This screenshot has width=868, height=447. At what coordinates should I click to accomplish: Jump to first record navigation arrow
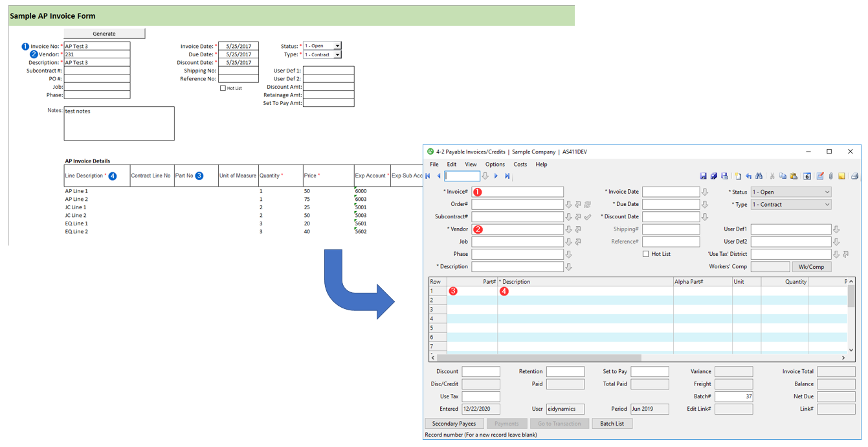pyautogui.click(x=428, y=176)
